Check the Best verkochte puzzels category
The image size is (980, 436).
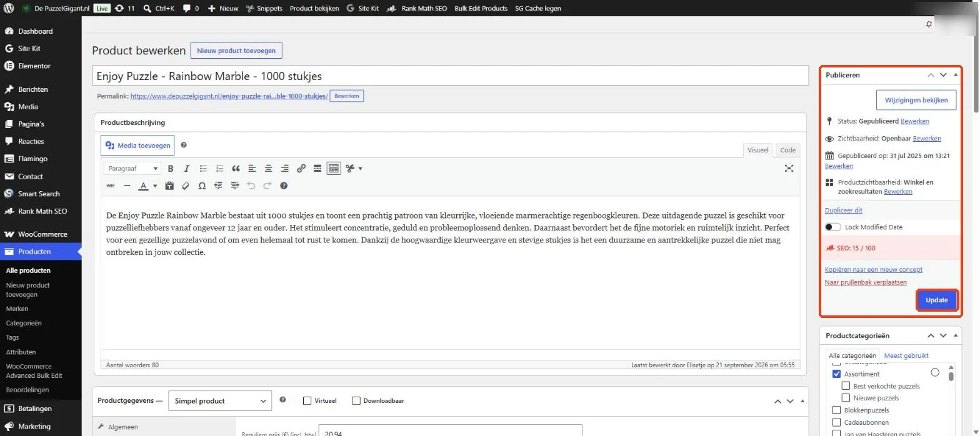coord(846,386)
